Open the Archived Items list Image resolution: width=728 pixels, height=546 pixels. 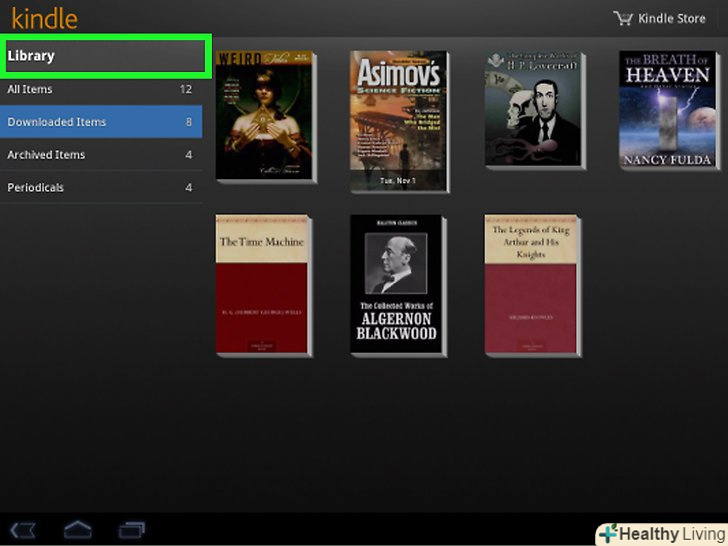coord(101,155)
